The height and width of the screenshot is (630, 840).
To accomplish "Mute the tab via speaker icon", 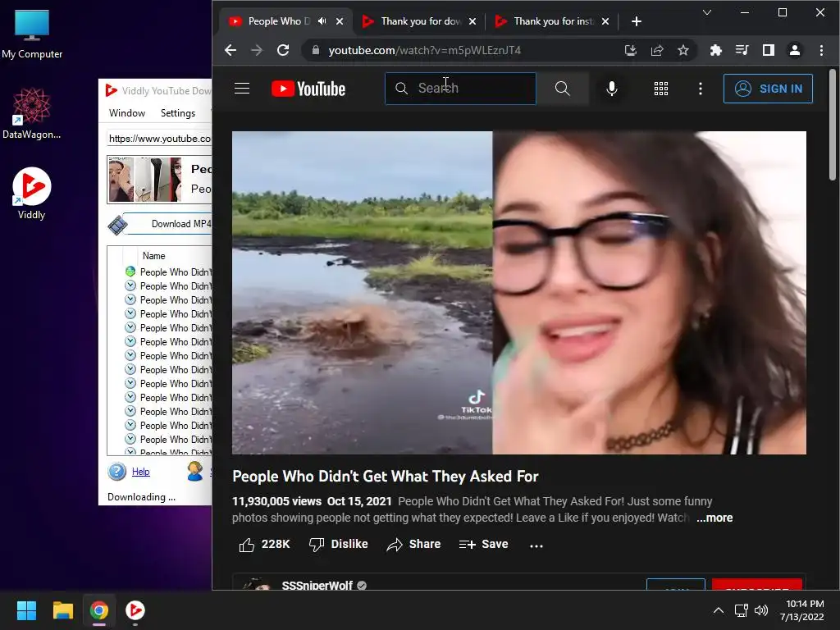I will [x=322, y=21].
